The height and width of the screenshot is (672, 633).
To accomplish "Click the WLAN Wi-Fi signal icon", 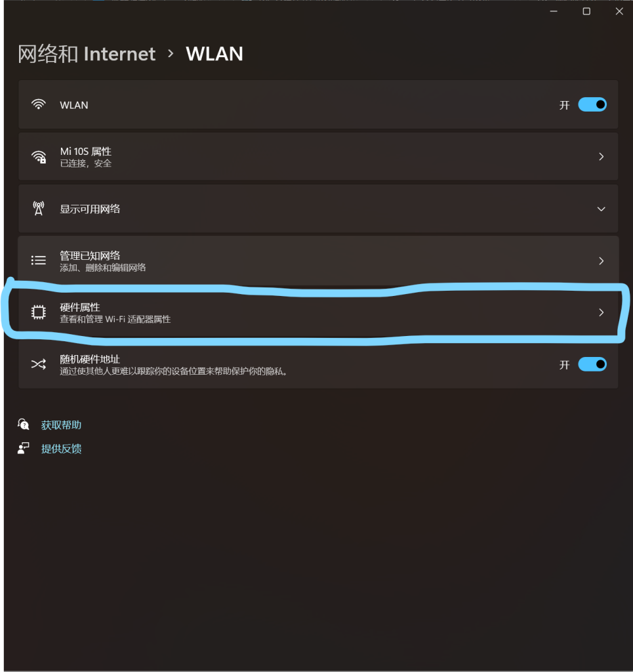I will tap(39, 104).
